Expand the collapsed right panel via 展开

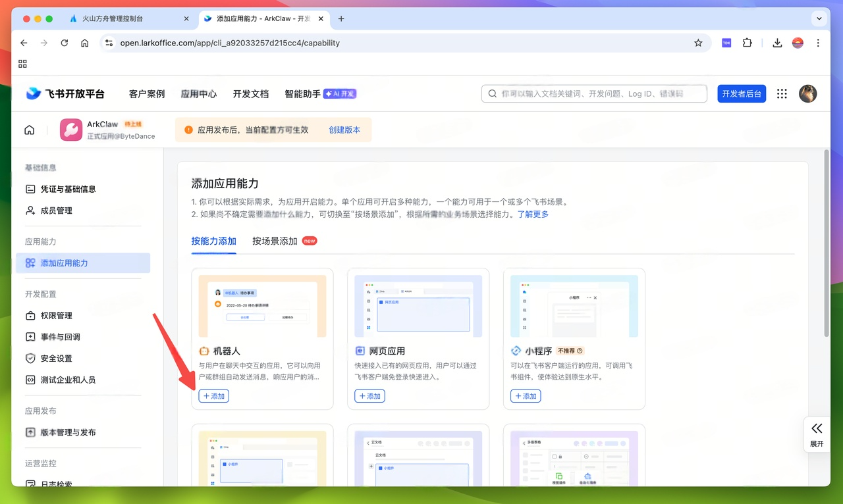coord(817,434)
